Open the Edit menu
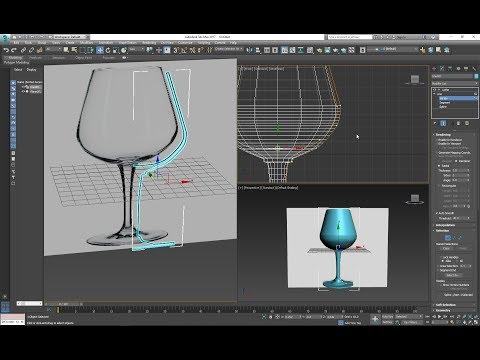 click(16, 43)
